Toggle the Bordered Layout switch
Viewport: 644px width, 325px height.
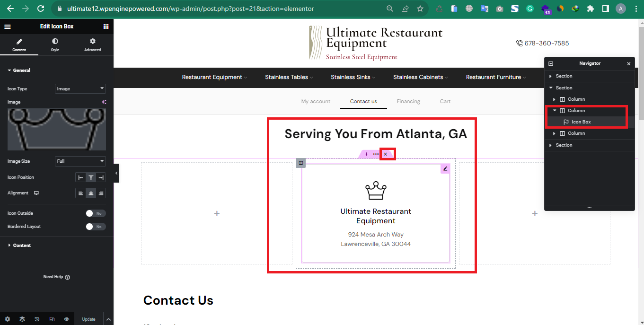pos(96,227)
